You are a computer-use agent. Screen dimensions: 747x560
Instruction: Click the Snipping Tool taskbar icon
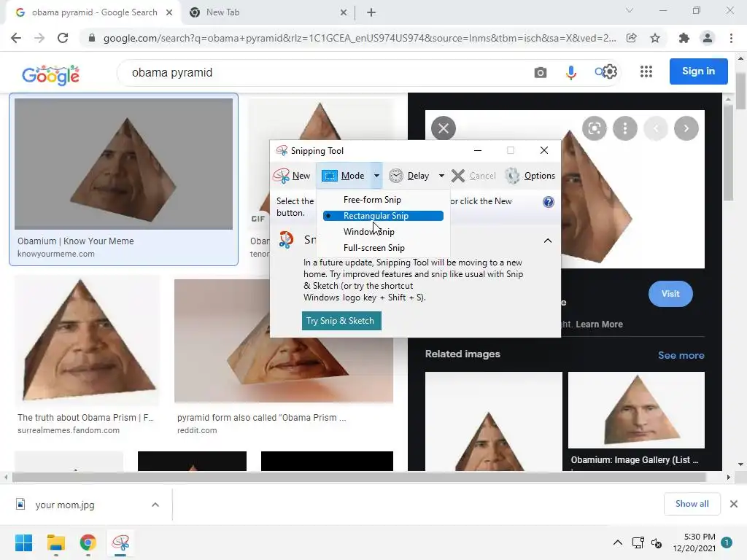pos(120,542)
